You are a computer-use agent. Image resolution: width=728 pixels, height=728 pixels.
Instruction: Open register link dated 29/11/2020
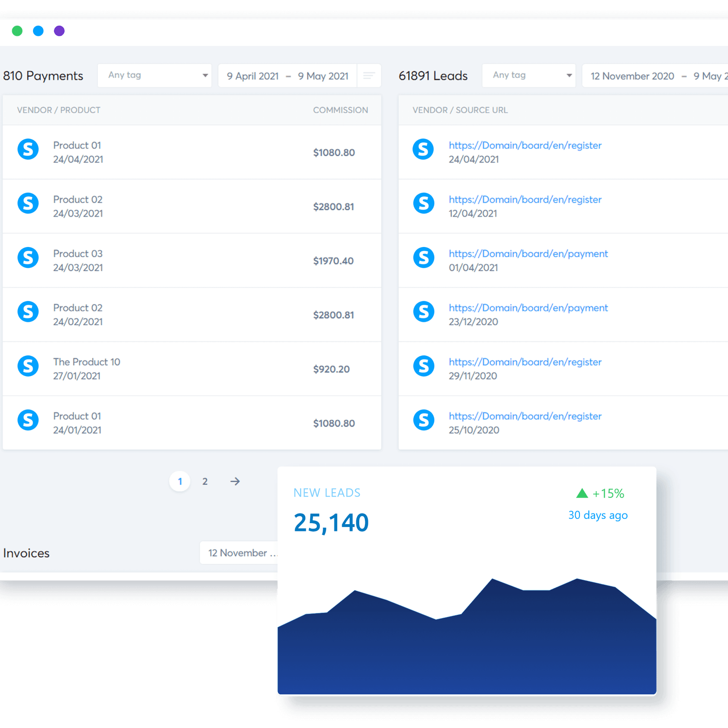525,362
